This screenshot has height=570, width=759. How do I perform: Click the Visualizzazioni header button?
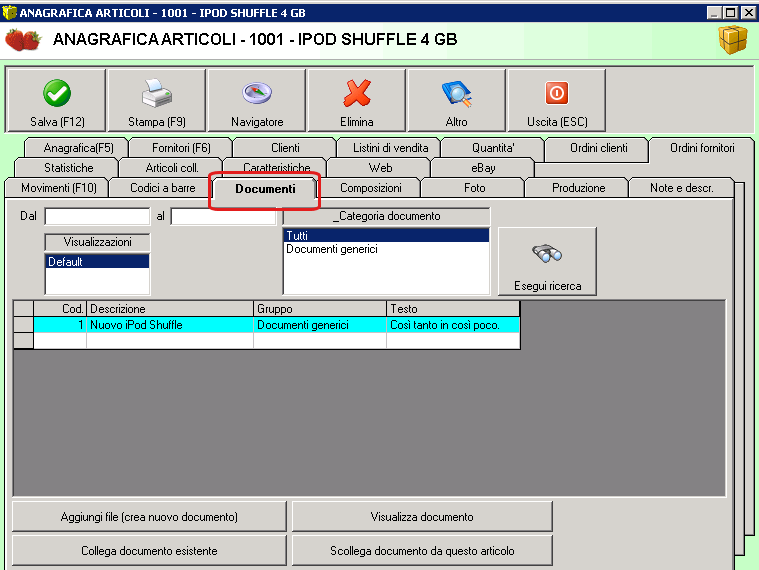coord(97,242)
